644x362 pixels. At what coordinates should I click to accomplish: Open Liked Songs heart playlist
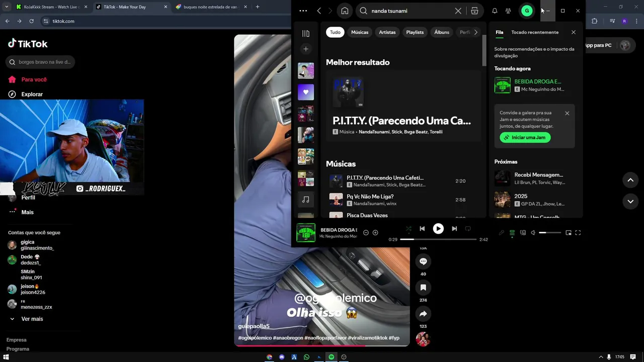click(305, 92)
